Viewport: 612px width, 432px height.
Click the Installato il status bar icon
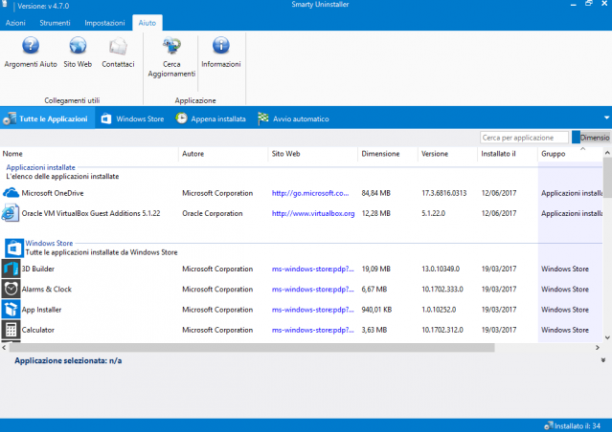coord(548,426)
